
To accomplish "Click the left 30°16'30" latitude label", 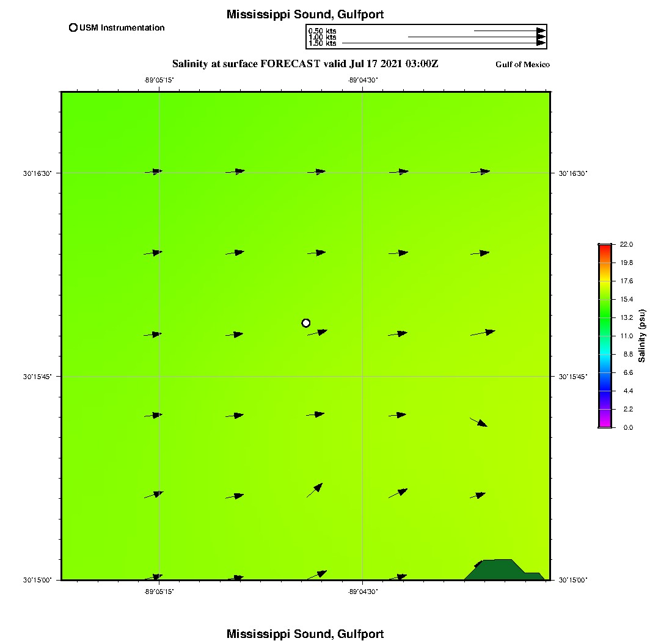I will tap(37, 173).
